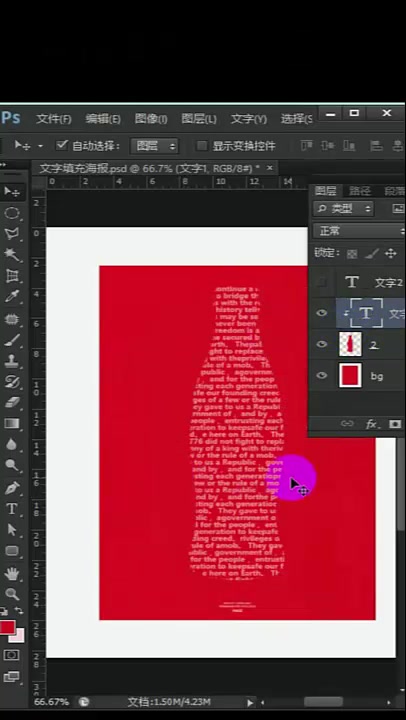This screenshot has height=720, width=406.
Task: Hide layer 2 with the bottle thumbnail
Action: tap(322, 344)
